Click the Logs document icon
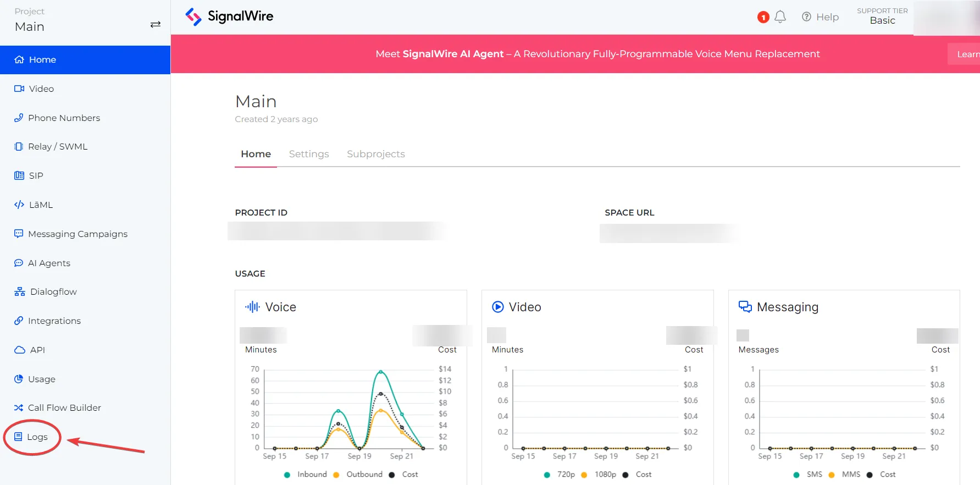 tap(18, 437)
